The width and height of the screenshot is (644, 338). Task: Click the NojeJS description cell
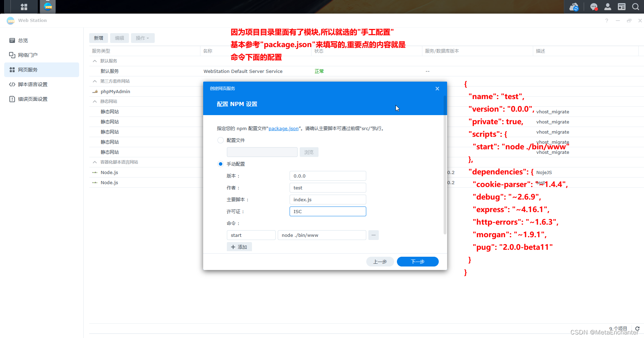coord(544,172)
